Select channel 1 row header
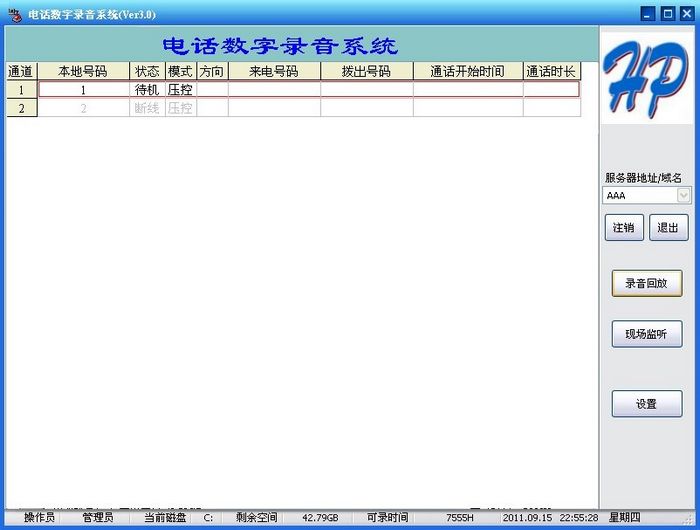Screen dimensions: 700x530 tap(21, 90)
